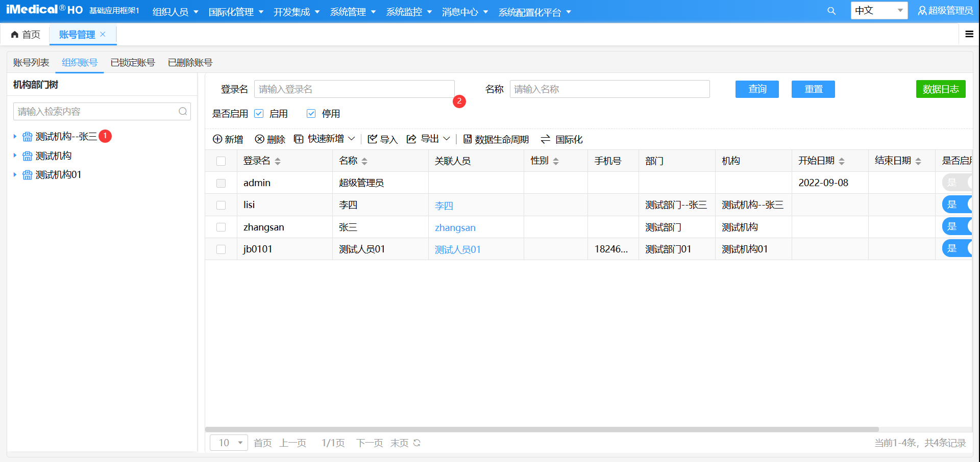Click the 导出 export icon
Image resolution: width=980 pixels, height=462 pixels.
[411, 139]
